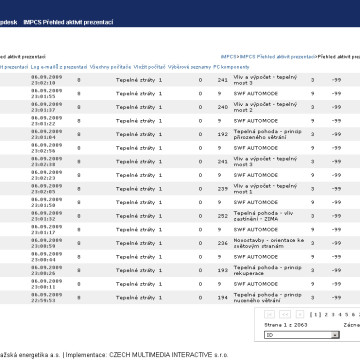The height and width of the screenshot is (360, 360).
Task: Go to page 6 in the pagination
Action: 353,314
